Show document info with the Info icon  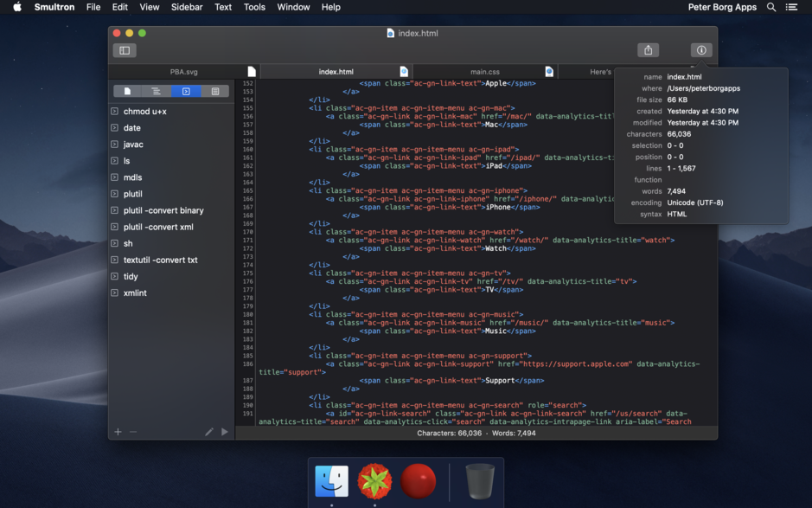701,49
